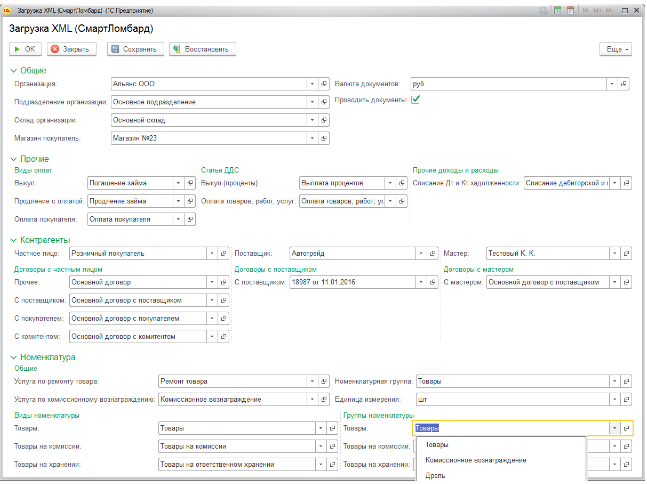Click open icon for Подразделение организации
This screenshot has height=484, width=647.
point(324,102)
